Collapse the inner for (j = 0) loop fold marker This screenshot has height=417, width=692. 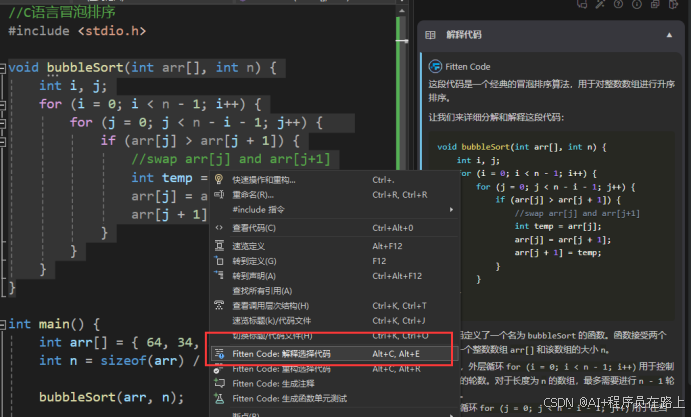(3, 123)
